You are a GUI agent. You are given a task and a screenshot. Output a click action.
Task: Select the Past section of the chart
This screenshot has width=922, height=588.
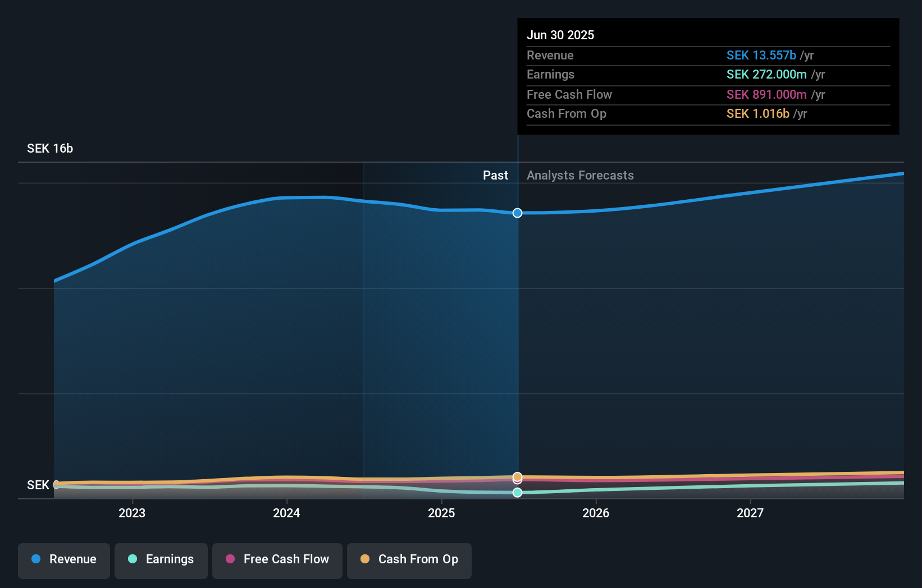pyautogui.click(x=495, y=175)
